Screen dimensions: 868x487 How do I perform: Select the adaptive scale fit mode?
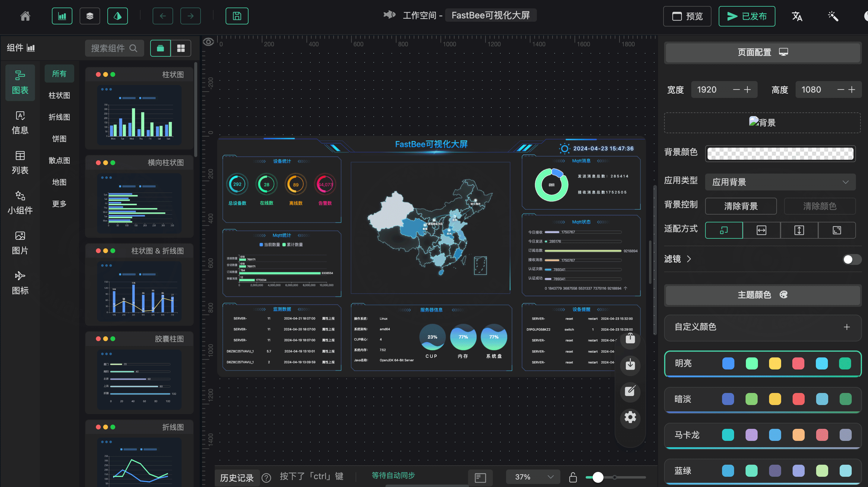click(724, 230)
